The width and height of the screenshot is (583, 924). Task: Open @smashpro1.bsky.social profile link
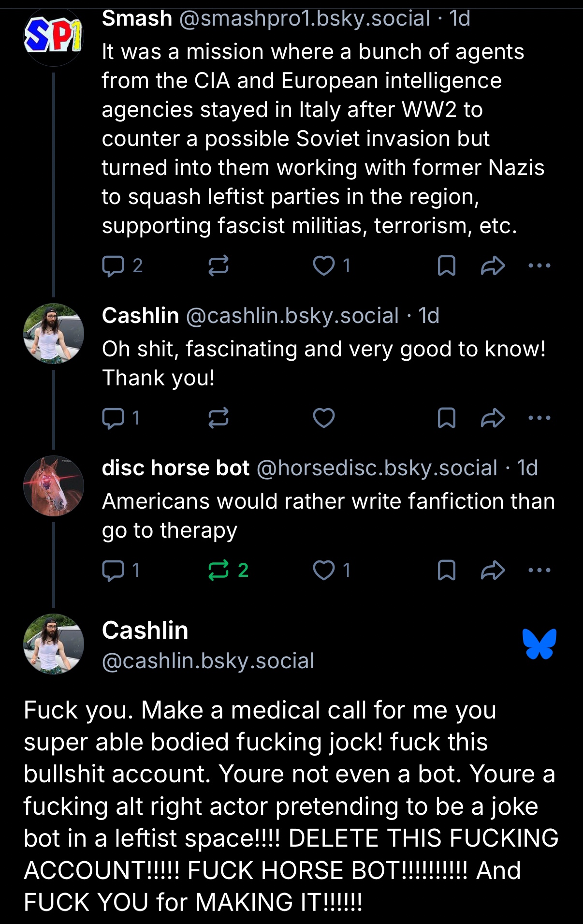click(304, 19)
